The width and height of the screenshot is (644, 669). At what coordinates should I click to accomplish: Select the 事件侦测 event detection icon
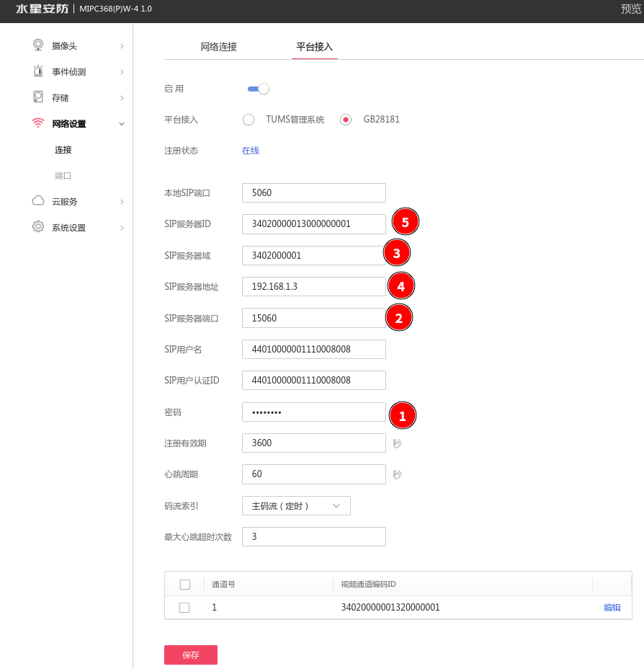[x=37, y=71]
